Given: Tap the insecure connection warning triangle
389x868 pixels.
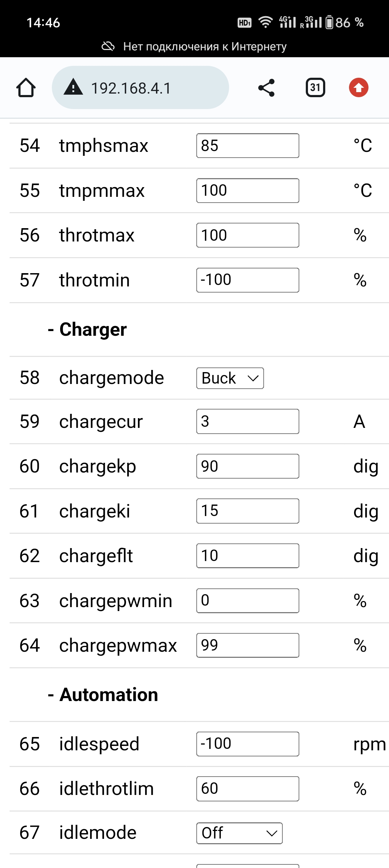Looking at the screenshot, I should click(73, 87).
